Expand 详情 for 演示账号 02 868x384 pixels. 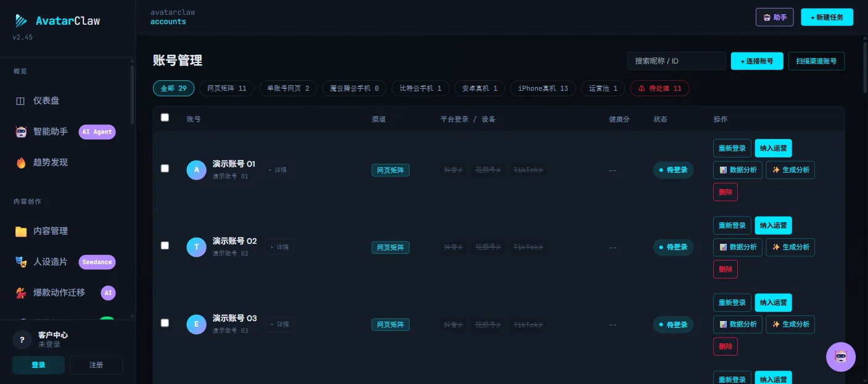[279, 247]
